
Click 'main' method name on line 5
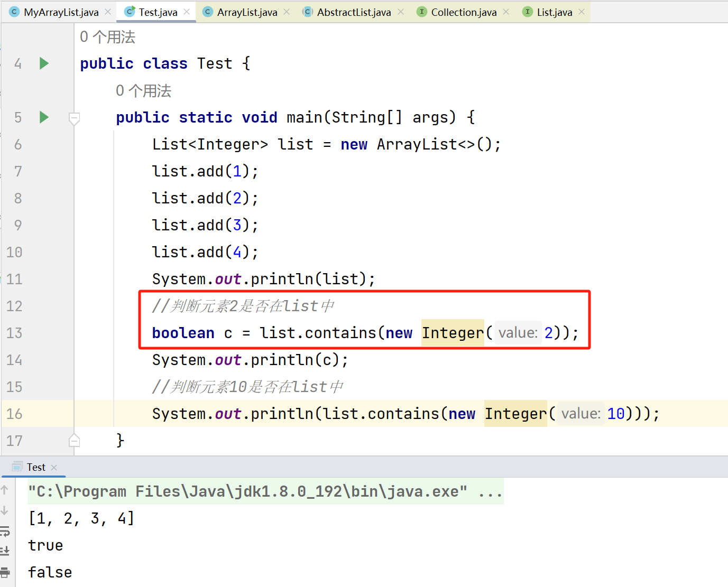pyautogui.click(x=305, y=117)
